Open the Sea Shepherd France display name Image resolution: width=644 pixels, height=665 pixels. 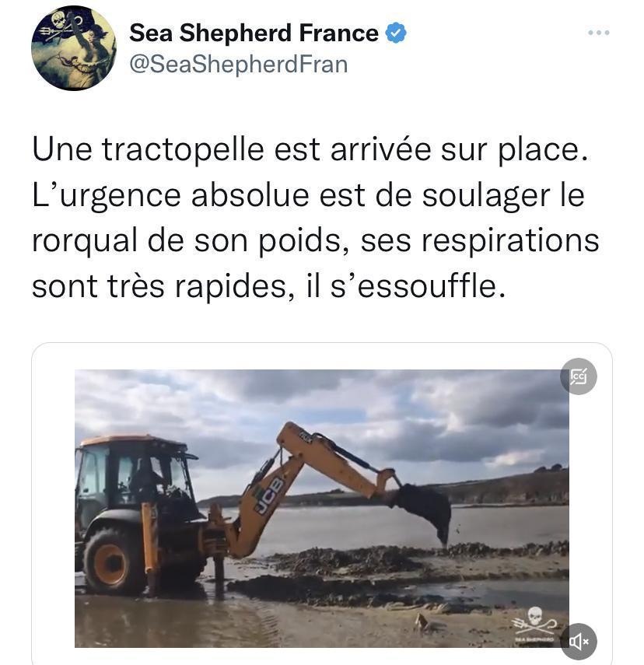pyautogui.click(x=254, y=33)
